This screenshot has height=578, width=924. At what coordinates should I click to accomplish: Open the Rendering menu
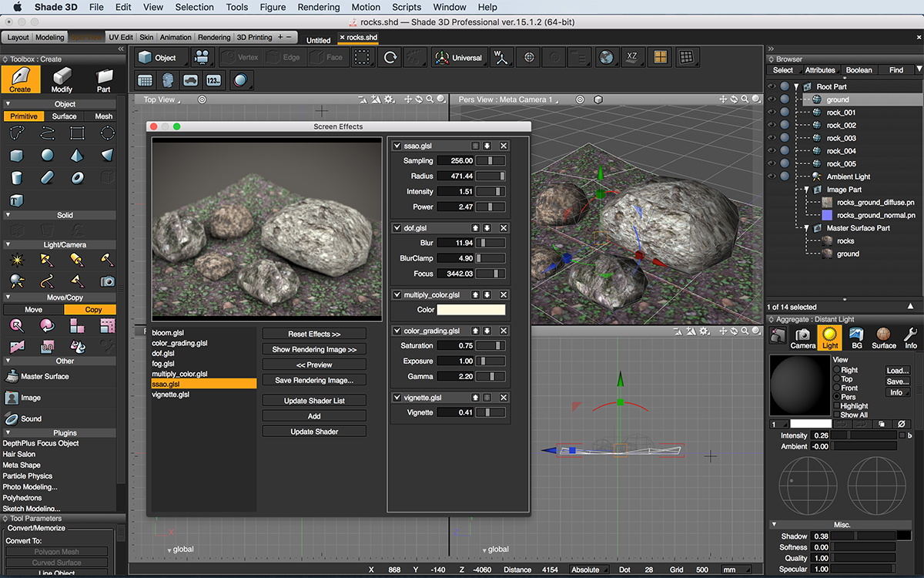pos(318,7)
